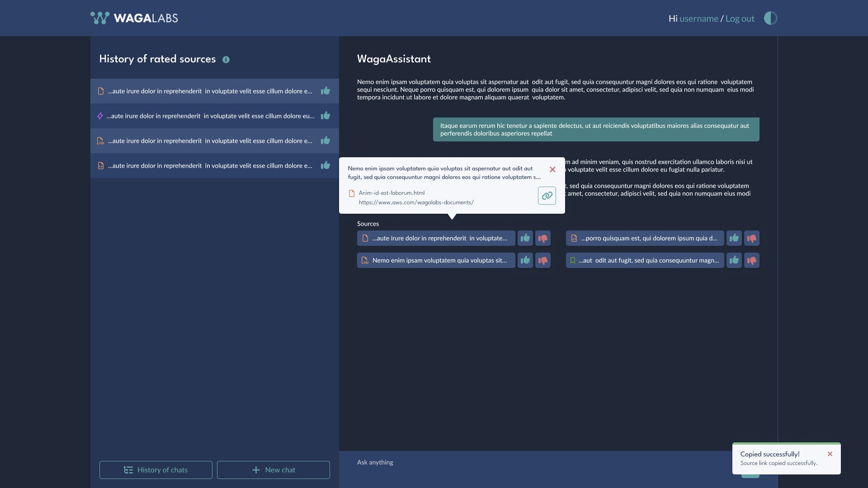
Task: Click info icon beside History of rated sources
Action: (226, 60)
